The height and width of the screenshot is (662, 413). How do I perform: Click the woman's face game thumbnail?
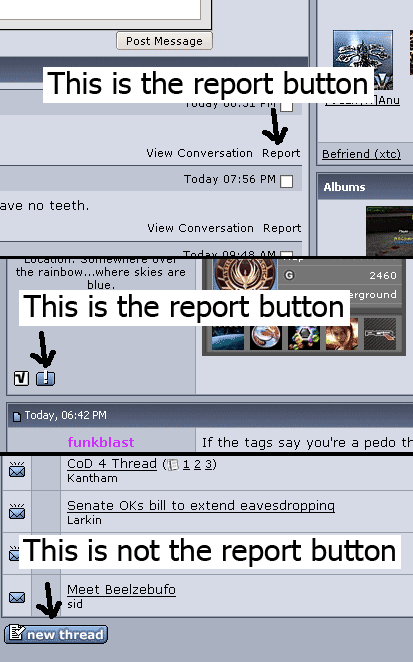(342, 334)
